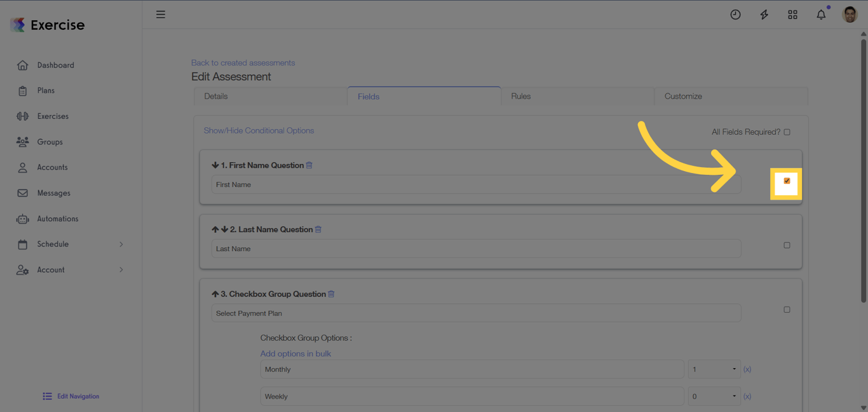Enable All Fields Required checkbox
Viewport: 868px width, 412px height.
pos(787,132)
